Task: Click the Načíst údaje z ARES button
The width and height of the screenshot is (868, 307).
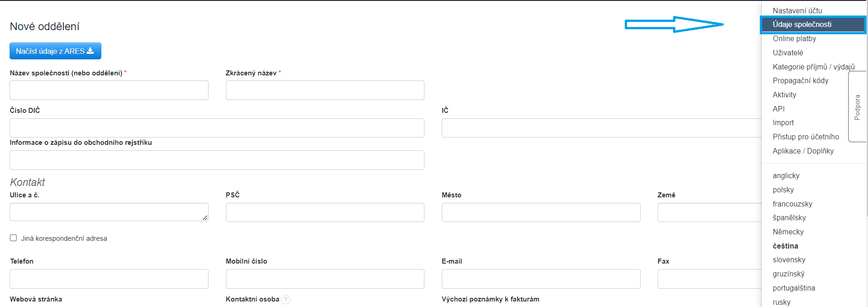Action: [55, 51]
